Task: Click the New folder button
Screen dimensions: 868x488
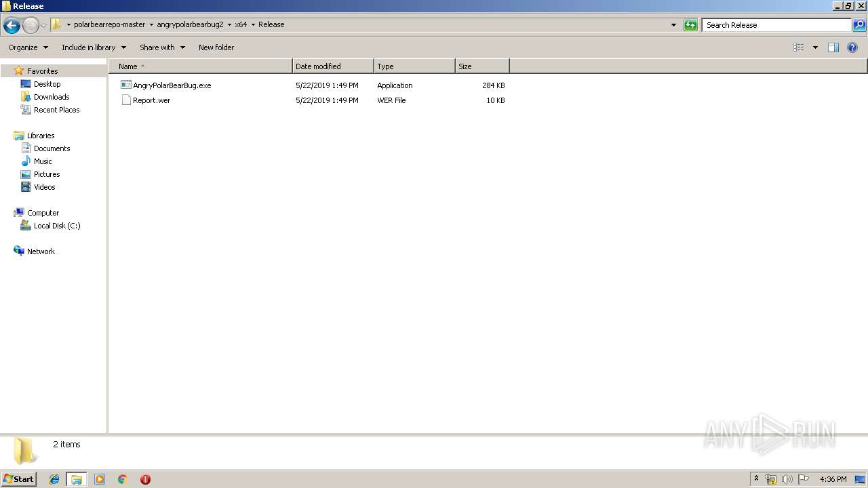Action: point(216,47)
